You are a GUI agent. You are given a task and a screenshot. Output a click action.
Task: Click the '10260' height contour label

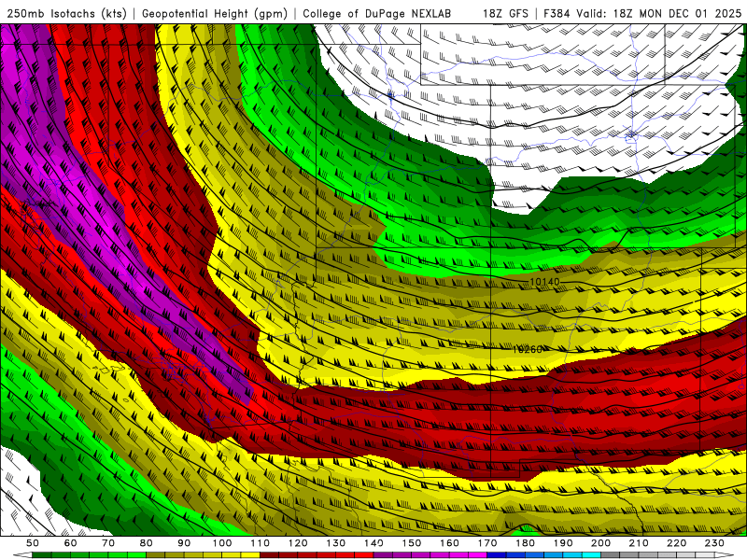[528, 349]
